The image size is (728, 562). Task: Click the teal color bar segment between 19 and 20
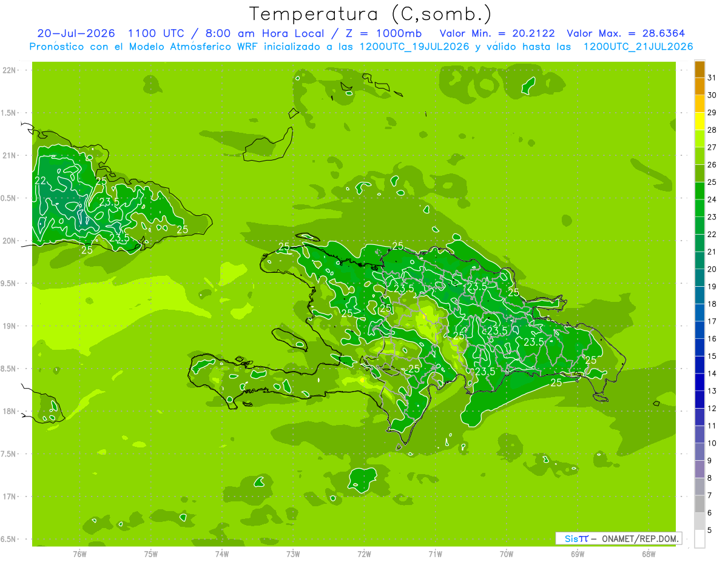699,278
